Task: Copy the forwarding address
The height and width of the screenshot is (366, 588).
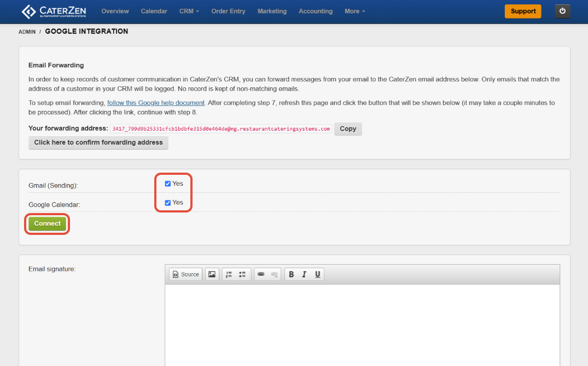Action: [348, 129]
